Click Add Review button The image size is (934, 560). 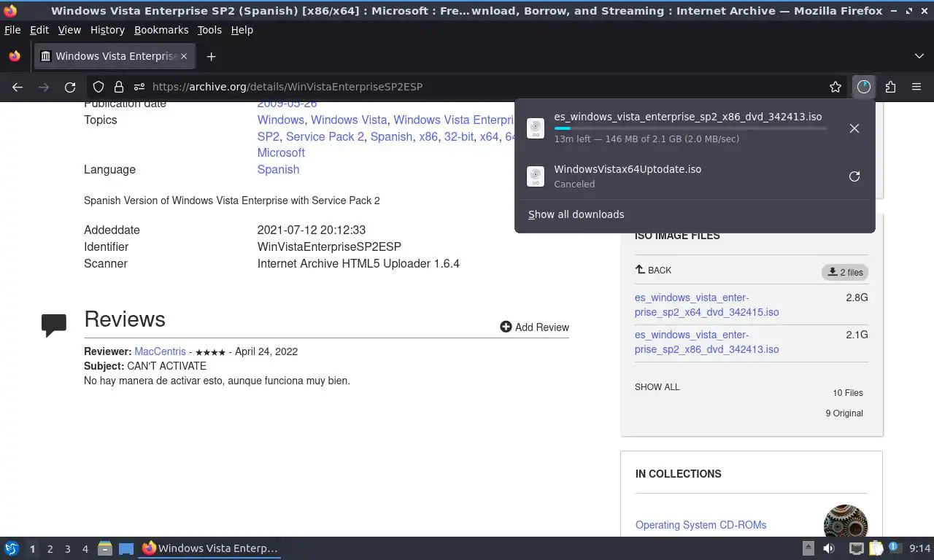point(534,327)
